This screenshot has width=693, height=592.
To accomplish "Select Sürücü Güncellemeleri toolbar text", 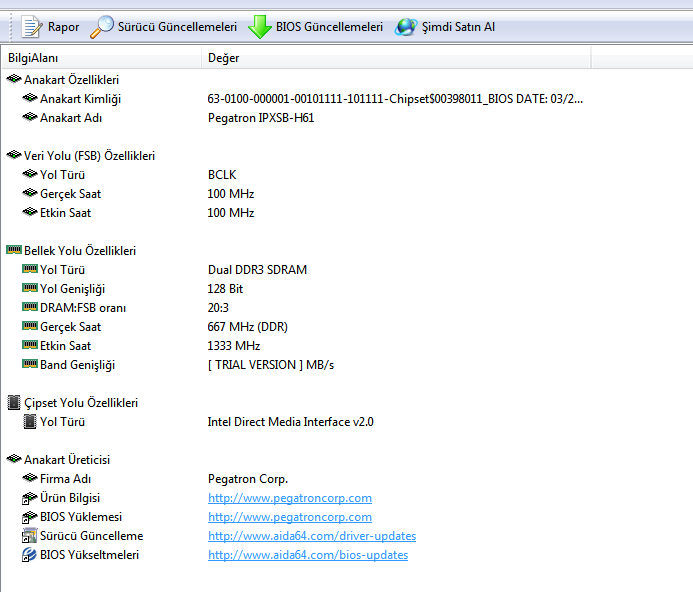I will pos(177,27).
